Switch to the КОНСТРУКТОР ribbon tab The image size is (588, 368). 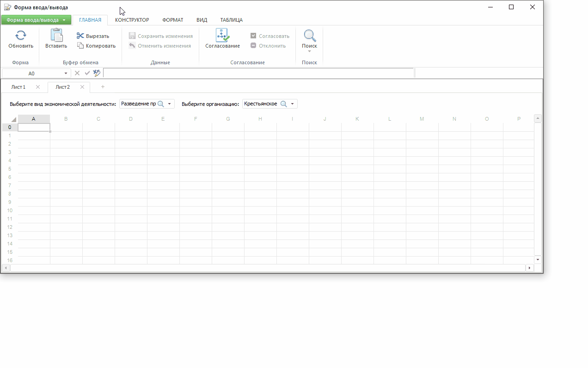click(132, 20)
